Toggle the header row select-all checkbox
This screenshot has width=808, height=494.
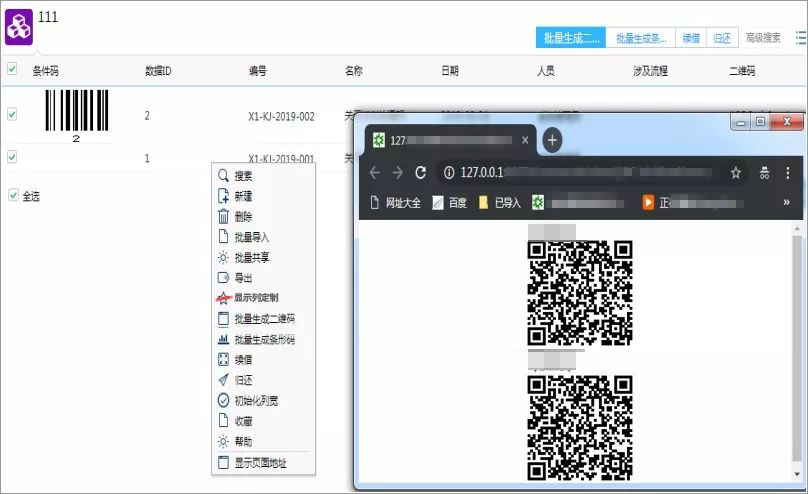coord(12,70)
